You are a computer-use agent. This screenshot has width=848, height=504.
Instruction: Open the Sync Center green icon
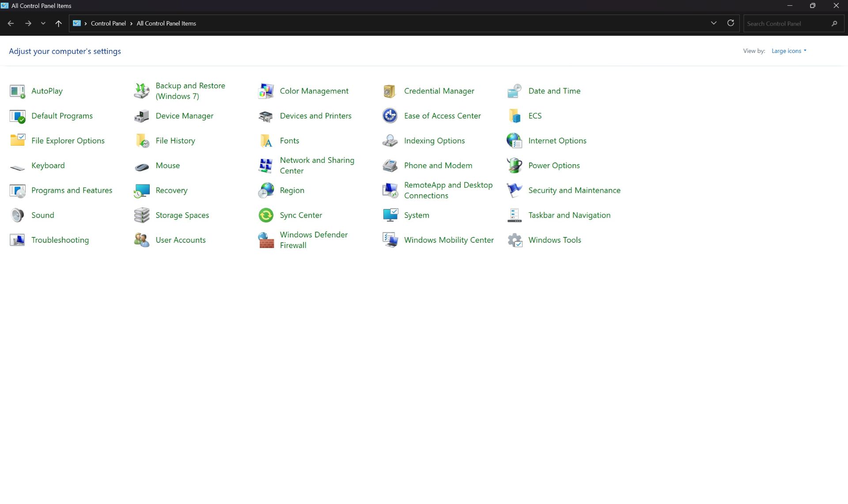[266, 215]
